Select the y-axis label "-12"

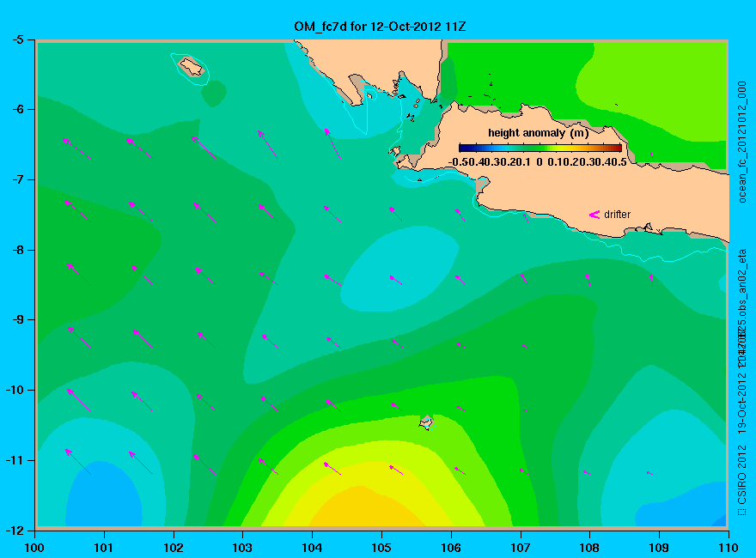tap(14, 531)
